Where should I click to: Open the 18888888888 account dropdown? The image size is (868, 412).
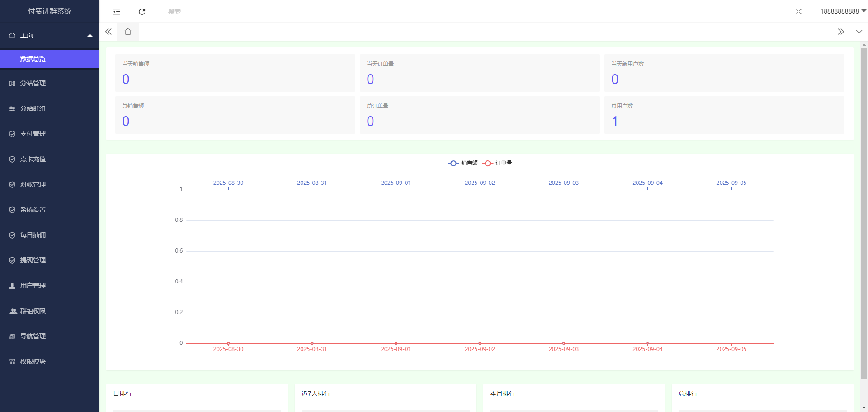click(x=843, y=11)
